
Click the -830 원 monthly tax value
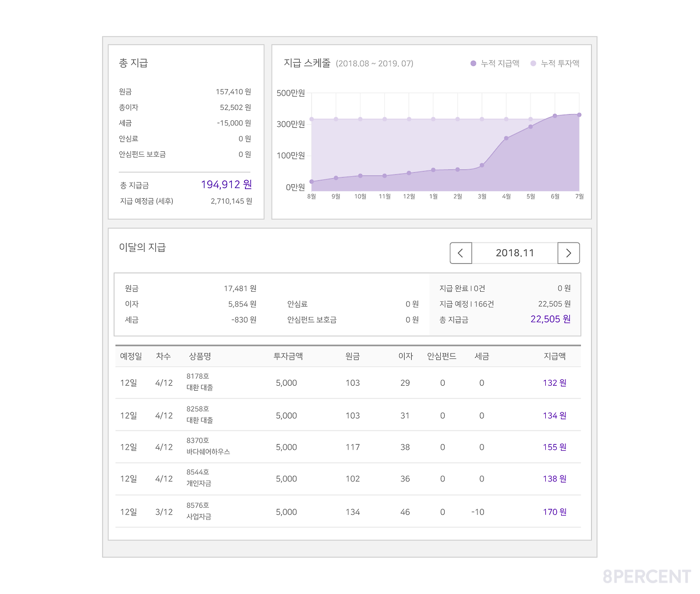point(244,320)
